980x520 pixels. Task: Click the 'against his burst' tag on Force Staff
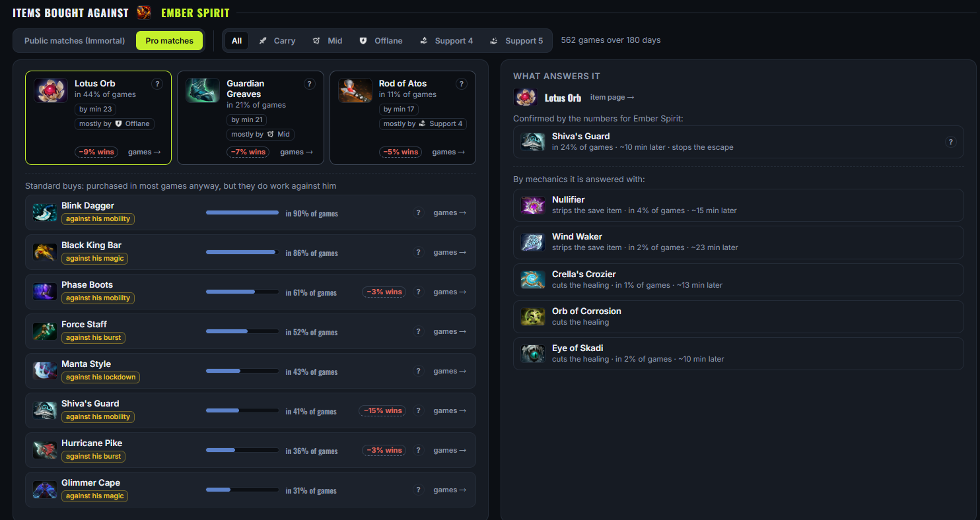click(93, 338)
